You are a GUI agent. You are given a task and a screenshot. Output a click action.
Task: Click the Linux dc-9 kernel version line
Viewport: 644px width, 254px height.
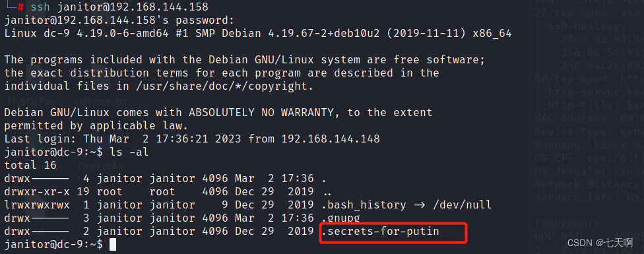coord(258,34)
